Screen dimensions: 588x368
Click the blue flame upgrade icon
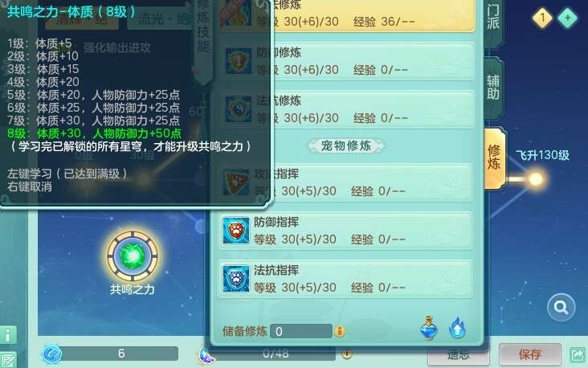[457, 329]
